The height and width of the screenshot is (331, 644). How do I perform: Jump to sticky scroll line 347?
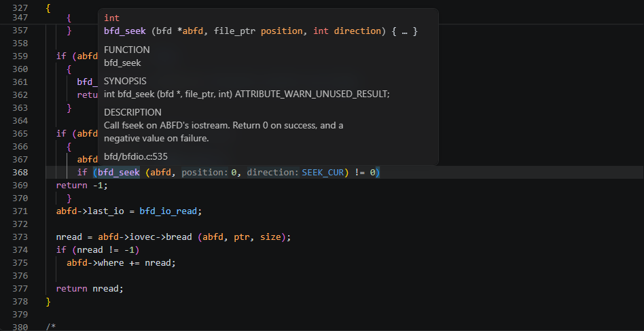[x=20, y=17]
